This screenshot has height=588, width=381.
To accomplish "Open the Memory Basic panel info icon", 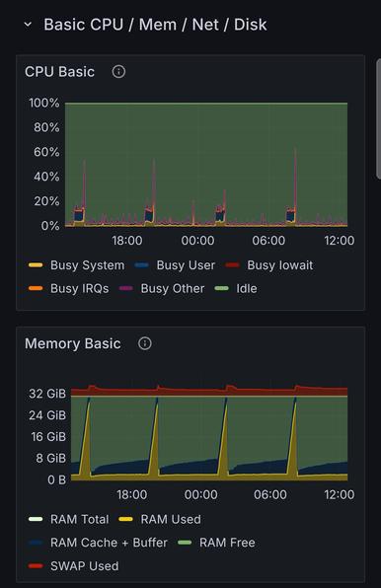I will 145,343.
